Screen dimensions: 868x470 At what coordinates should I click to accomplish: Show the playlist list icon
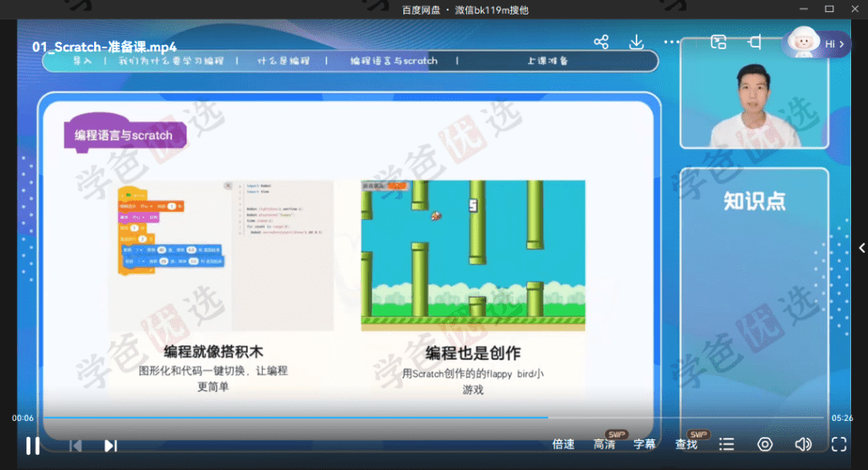[726, 445]
